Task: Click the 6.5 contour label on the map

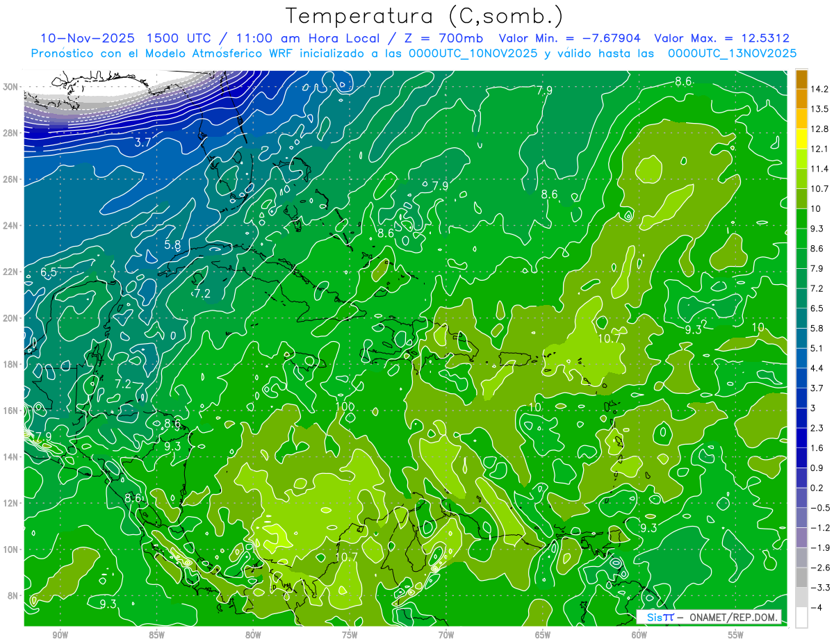Action: pyautogui.click(x=49, y=272)
